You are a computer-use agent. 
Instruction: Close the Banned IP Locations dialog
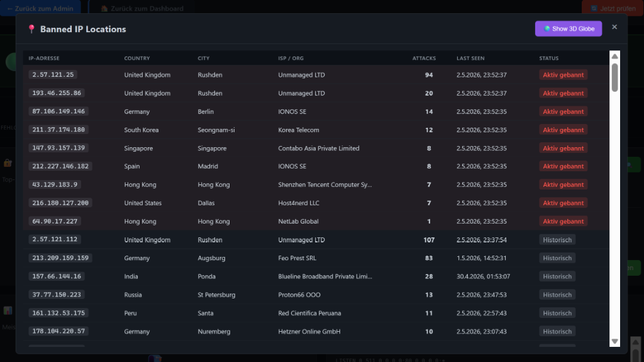[614, 27]
